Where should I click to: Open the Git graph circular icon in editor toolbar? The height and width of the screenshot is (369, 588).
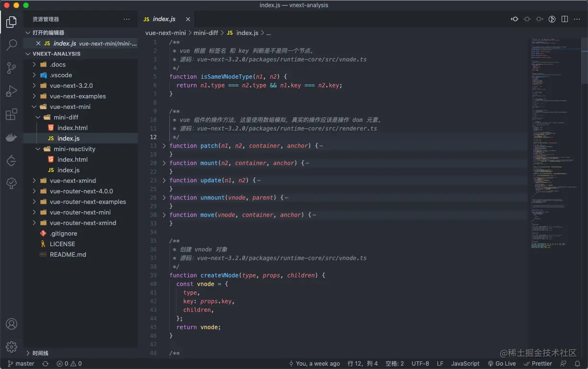tap(552, 19)
